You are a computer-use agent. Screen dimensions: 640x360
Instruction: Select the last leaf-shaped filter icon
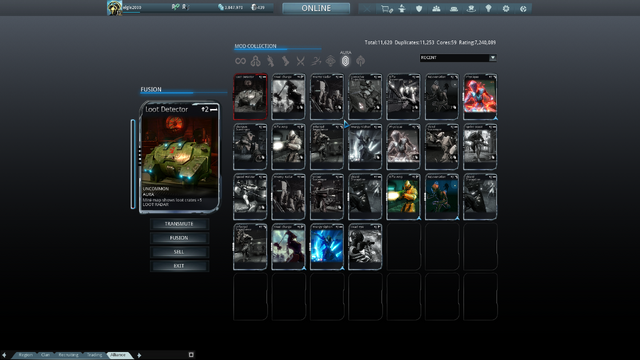pos(360,61)
